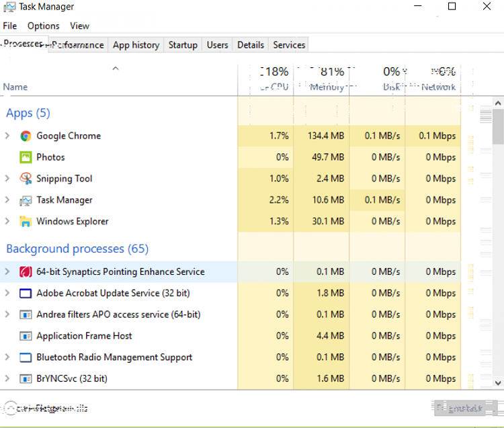This screenshot has width=504, height=428.
Task: Click the Google Chrome app icon
Action: click(x=26, y=136)
